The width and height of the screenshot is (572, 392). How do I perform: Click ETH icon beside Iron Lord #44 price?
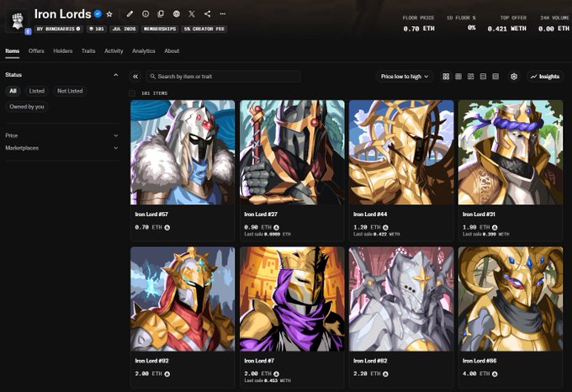point(385,227)
